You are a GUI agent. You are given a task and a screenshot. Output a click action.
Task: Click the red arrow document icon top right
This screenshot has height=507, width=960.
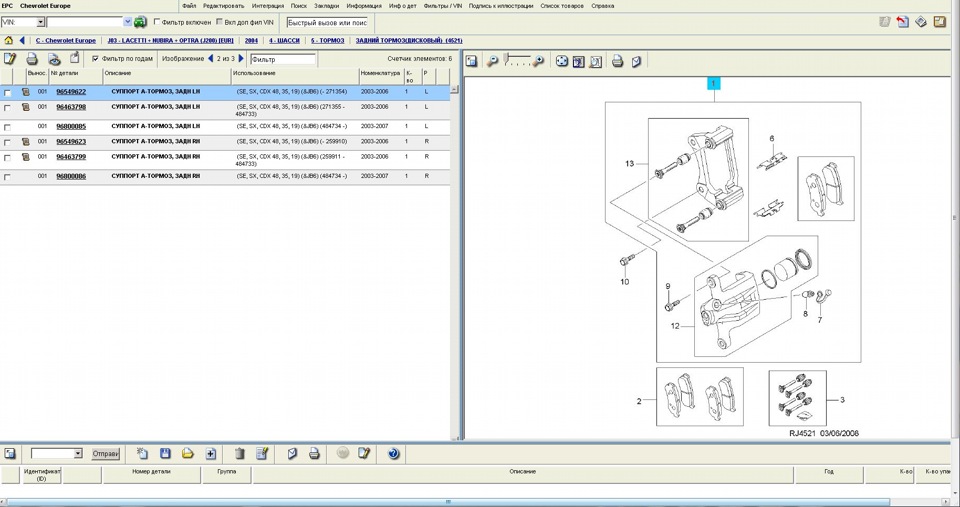pyautogui.click(x=902, y=22)
